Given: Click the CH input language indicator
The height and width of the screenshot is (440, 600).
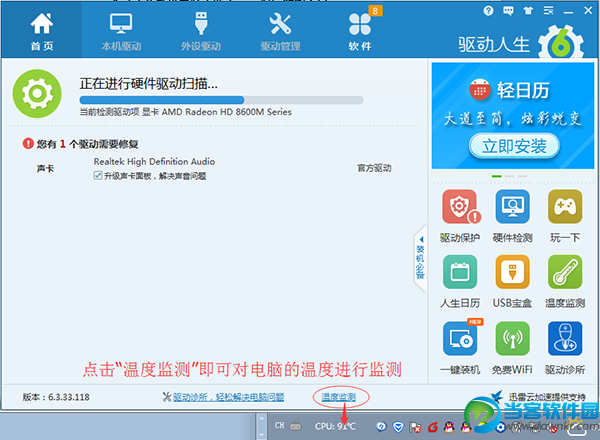Looking at the screenshot, I should click(x=279, y=425).
